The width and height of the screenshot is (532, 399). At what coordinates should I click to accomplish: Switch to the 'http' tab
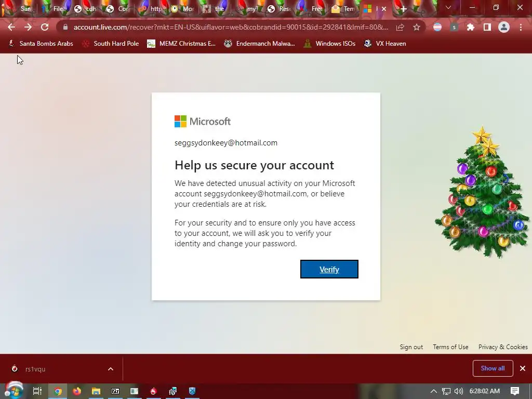[x=150, y=9]
